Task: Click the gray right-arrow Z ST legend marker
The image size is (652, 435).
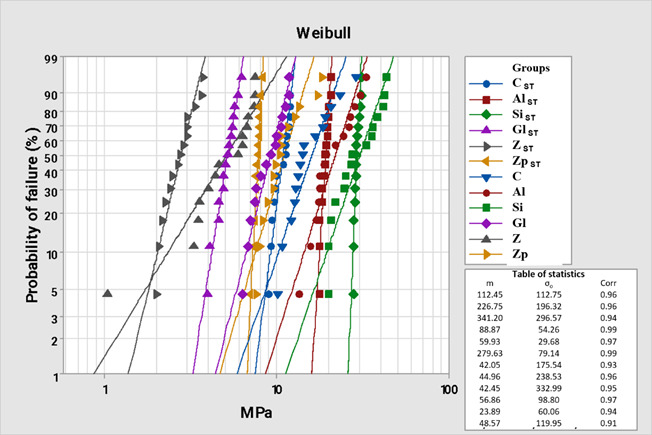Action: 486,146
